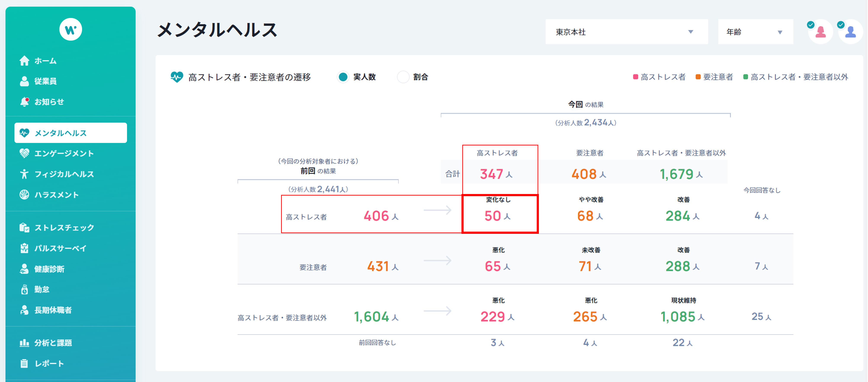Click the previous 1,604人 value
Image resolution: width=868 pixels, height=382 pixels.
376,316
